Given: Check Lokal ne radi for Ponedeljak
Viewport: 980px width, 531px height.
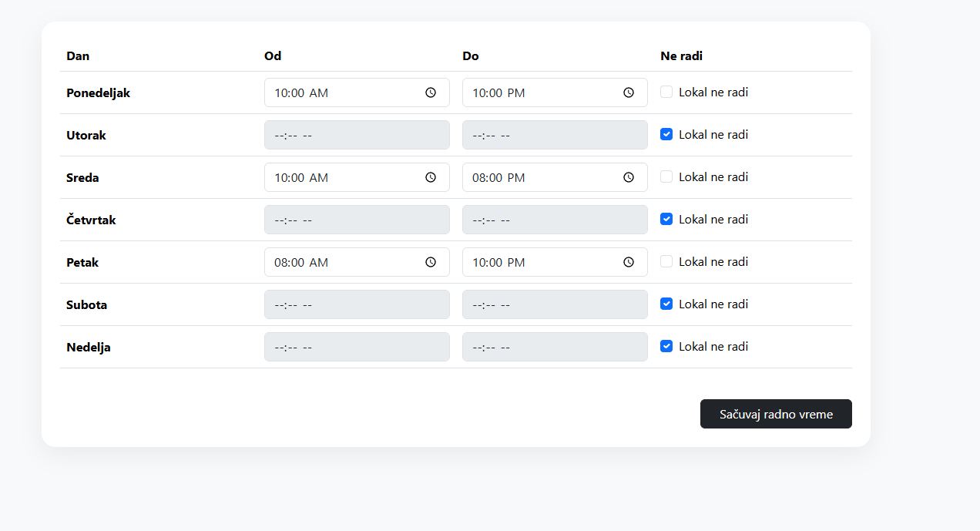Looking at the screenshot, I should pyautogui.click(x=666, y=92).
